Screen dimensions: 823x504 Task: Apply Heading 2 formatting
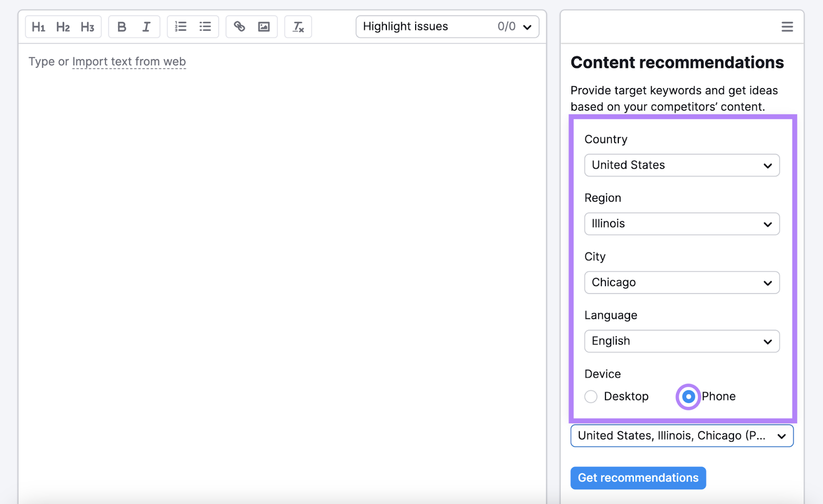(63, 27)
